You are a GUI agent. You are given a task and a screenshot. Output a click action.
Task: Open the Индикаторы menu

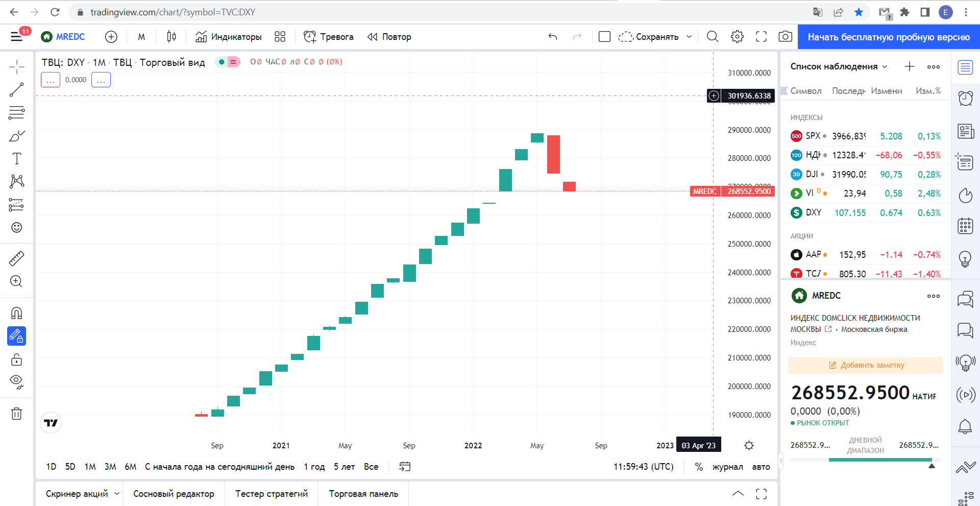[x=229, y=37]
